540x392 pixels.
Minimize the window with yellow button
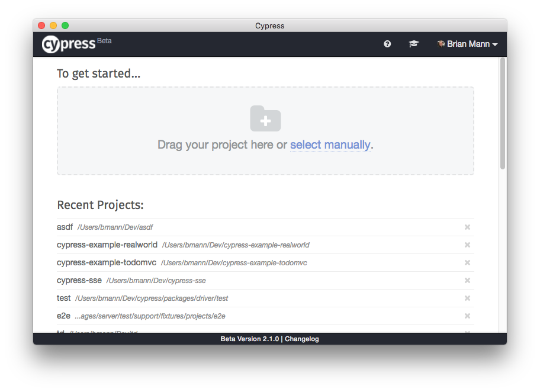tap(53, 25)
